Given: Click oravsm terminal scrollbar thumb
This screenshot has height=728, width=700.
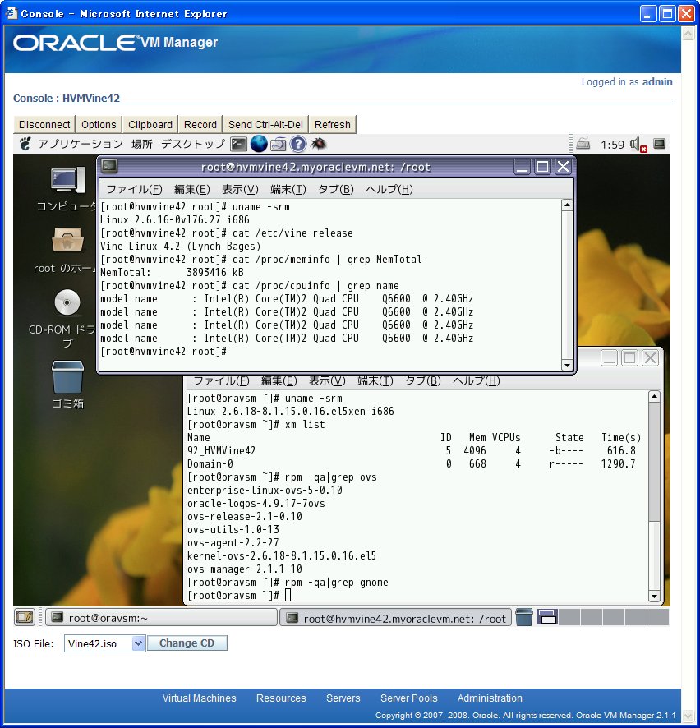Looking at the screenshot, I should click(654, 461).
